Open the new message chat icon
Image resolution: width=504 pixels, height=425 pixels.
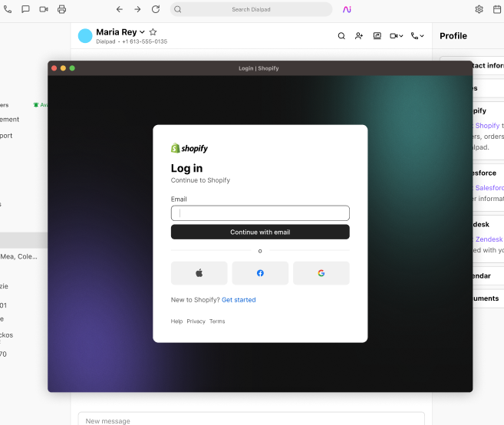pyautogui.click(x=25, y=9)
